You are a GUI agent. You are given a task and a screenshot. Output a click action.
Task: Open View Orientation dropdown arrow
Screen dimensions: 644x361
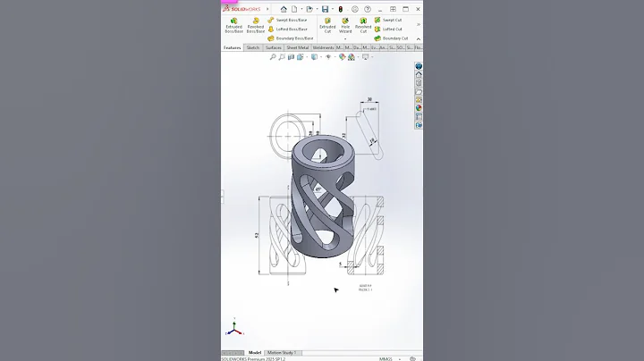click(x=307, y=57)
